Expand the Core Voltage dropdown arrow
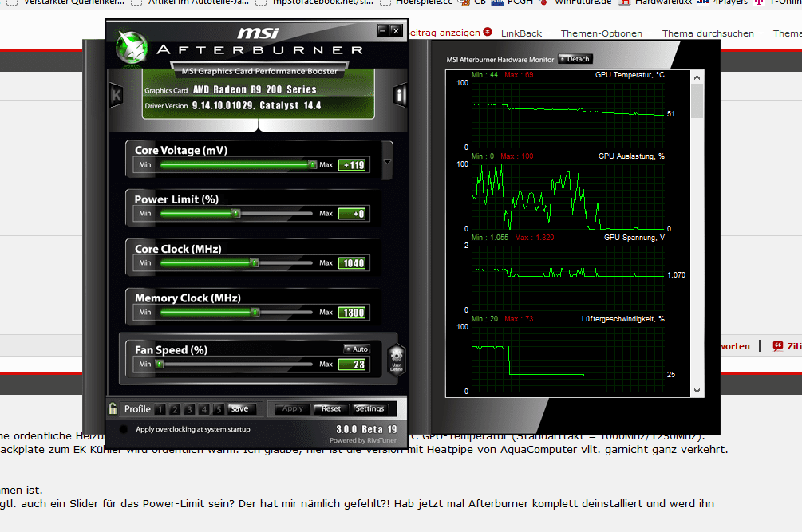Image resolution: width=802 pixels, height=532 pixels. tap(387, 161)
